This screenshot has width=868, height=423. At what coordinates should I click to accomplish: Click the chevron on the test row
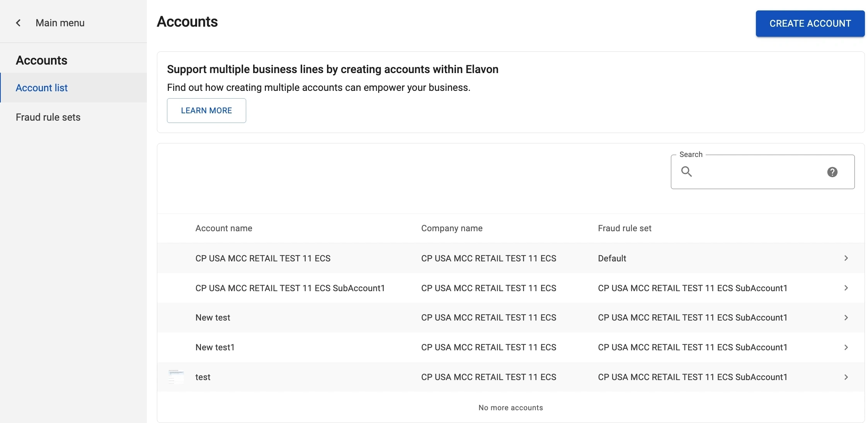pos(846,377)
